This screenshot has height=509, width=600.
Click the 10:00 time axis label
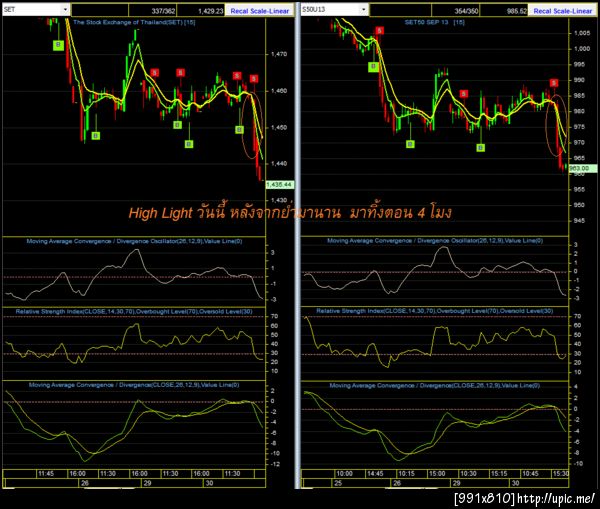click(x=344, y=474)
